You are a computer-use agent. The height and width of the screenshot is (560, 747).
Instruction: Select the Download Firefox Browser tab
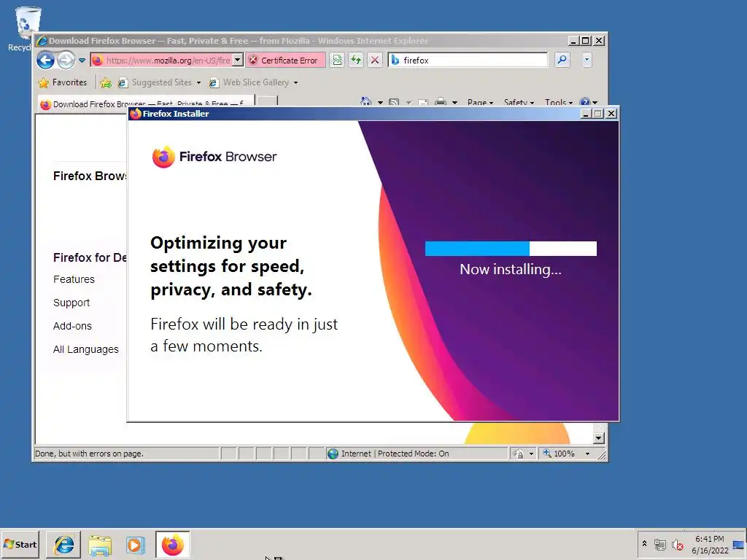(x=145, y=104)
